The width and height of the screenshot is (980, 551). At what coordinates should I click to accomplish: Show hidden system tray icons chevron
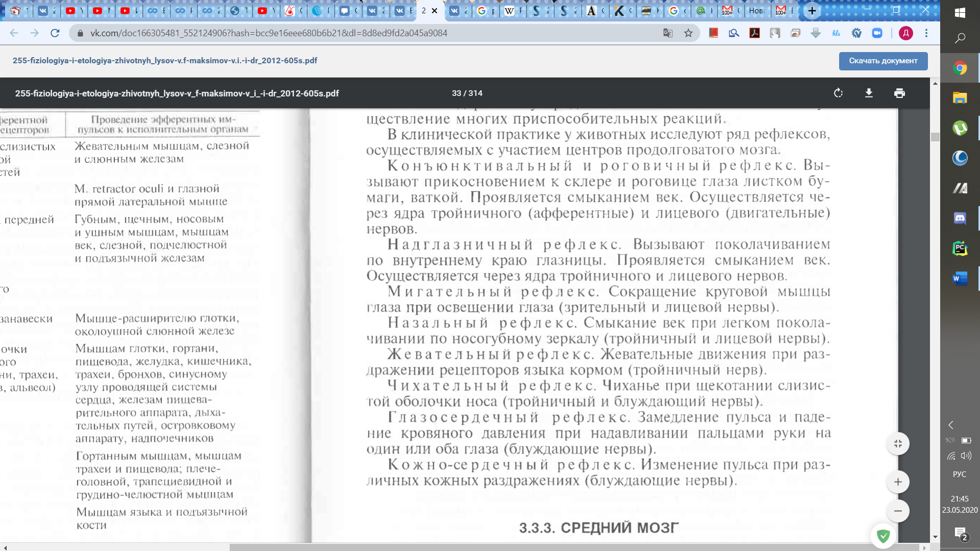tap(951, 425)
